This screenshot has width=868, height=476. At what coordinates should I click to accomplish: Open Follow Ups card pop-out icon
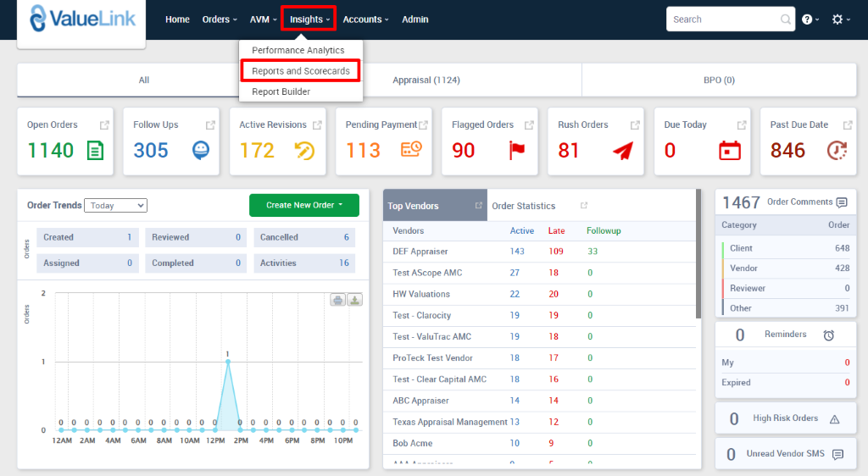(x=210, y=125)
